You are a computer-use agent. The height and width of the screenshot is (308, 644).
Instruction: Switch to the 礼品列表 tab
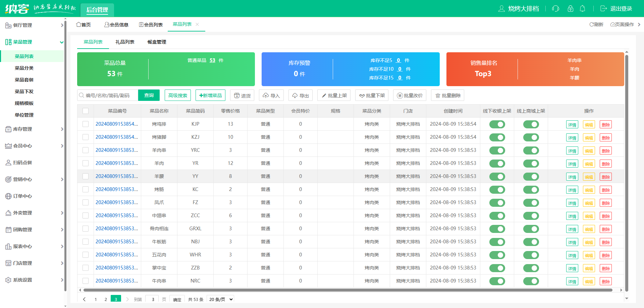click(x=125, y=42)
